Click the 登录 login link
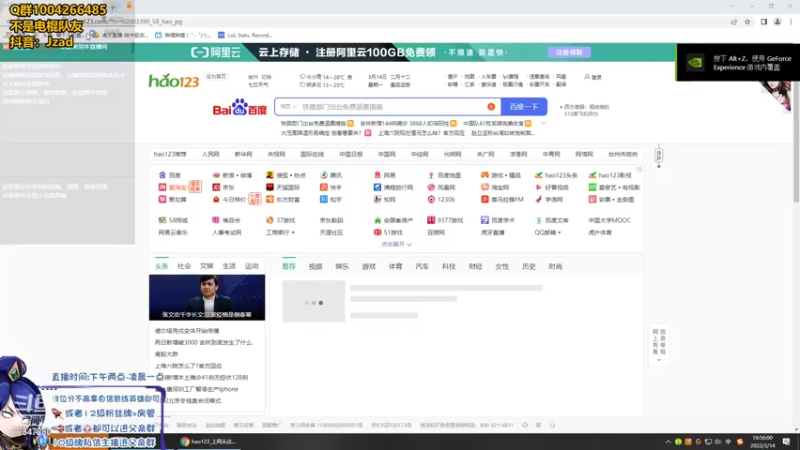Image resolution: width=800 pixels, height=450 pixels. click(593, 77)
